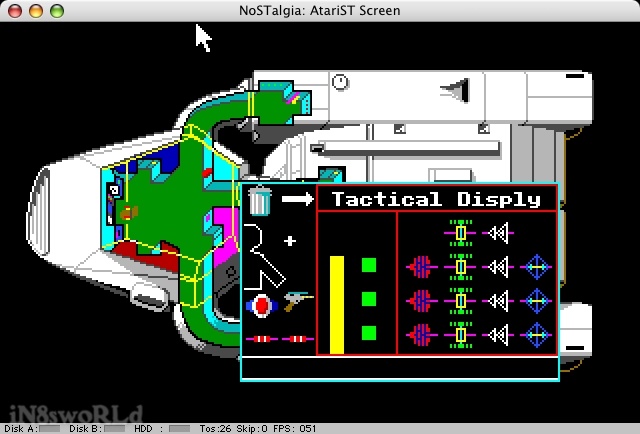Select the blue diamond component in the second grid row
Screen dimensions: 640x434
click(536, 267)
